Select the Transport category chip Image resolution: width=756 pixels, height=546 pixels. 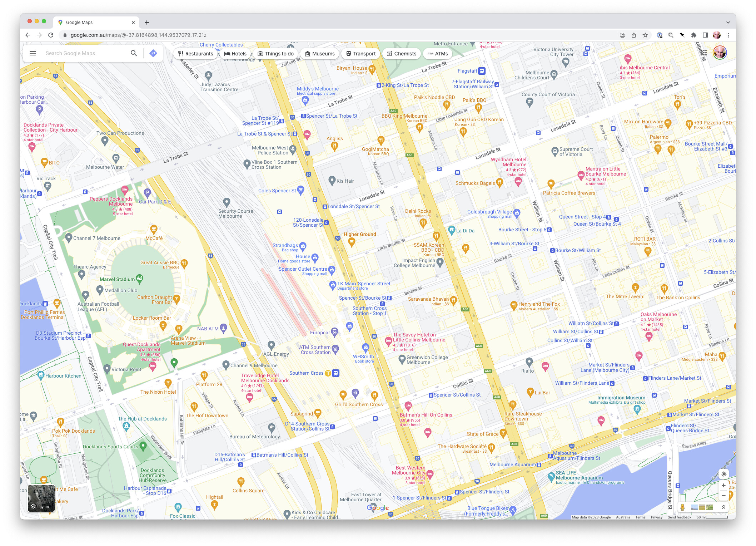[x=361, y=54]
